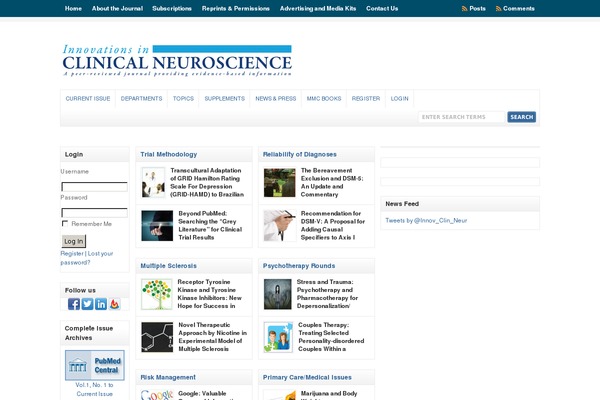This screenshot has width=600, height=400.
Task: Focus the Username input field
Action: 94,186
